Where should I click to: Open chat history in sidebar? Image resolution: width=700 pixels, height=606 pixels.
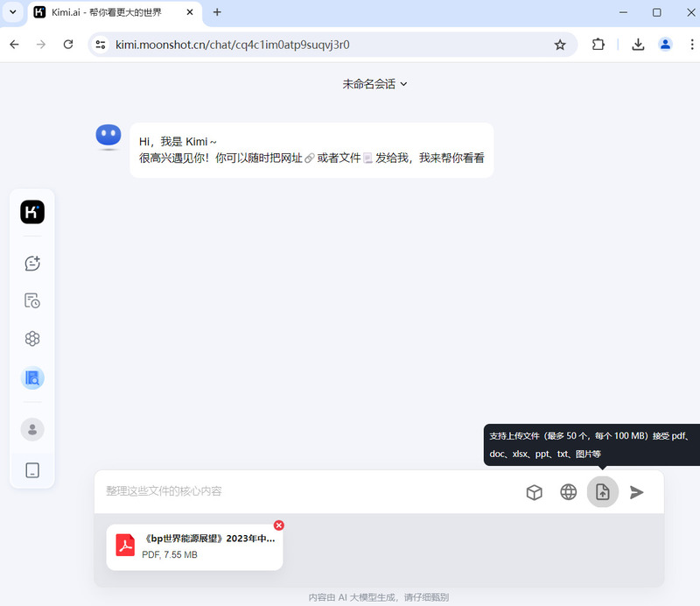[x=32, y=300]
